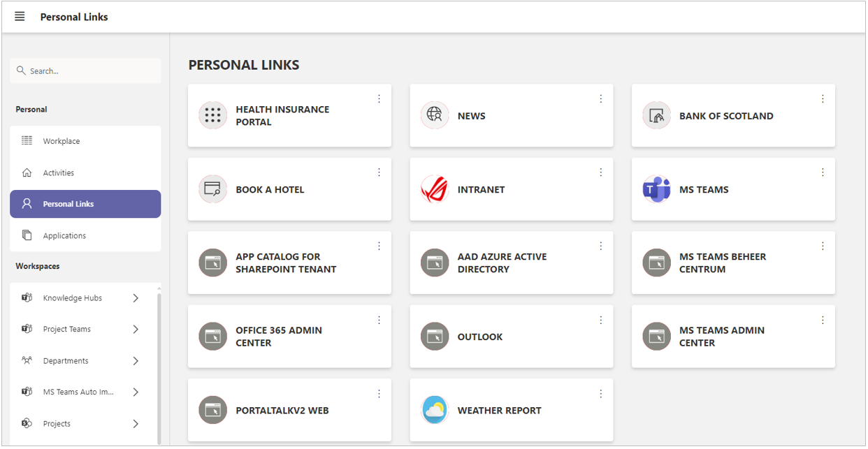Click the Intranet red logo icon
The image size is (868, 449).
pyautogui.click(x=435, y=189)
